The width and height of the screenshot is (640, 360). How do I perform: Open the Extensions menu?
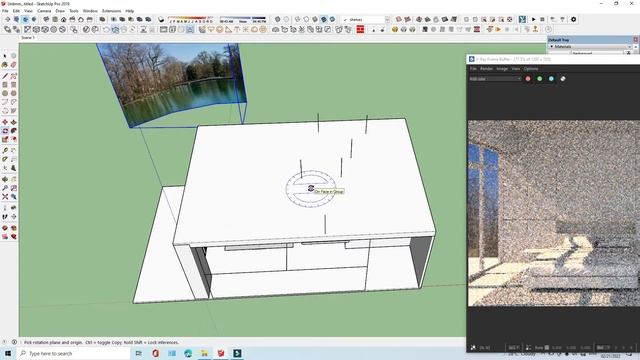[x=111, y=11]
